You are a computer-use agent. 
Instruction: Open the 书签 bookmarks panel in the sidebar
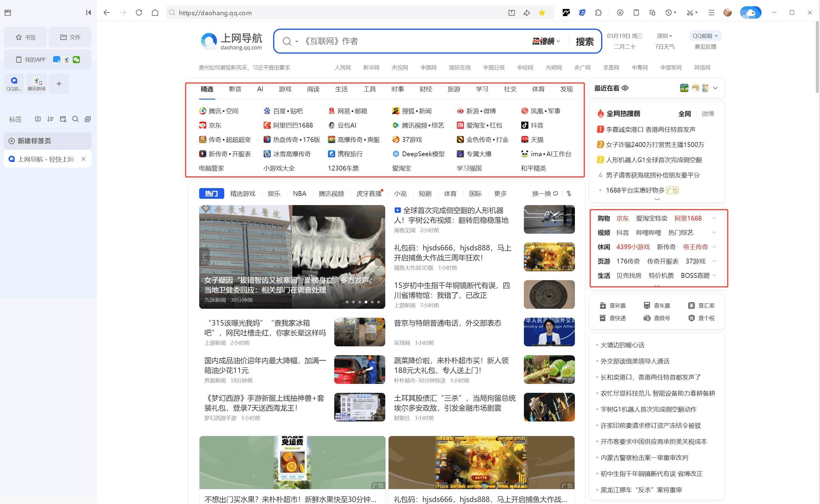tap(25, 37)
